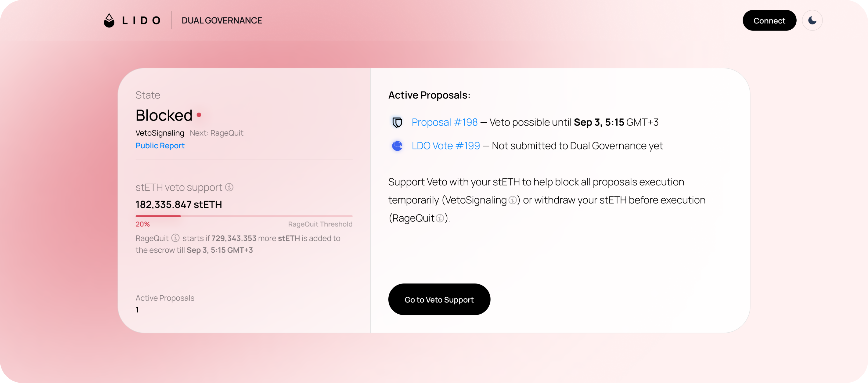The width and height of the screenshot is (868, 383).
Task: Click the blue Aragon icon beside LDO Vote
Action: pos(397,146)
